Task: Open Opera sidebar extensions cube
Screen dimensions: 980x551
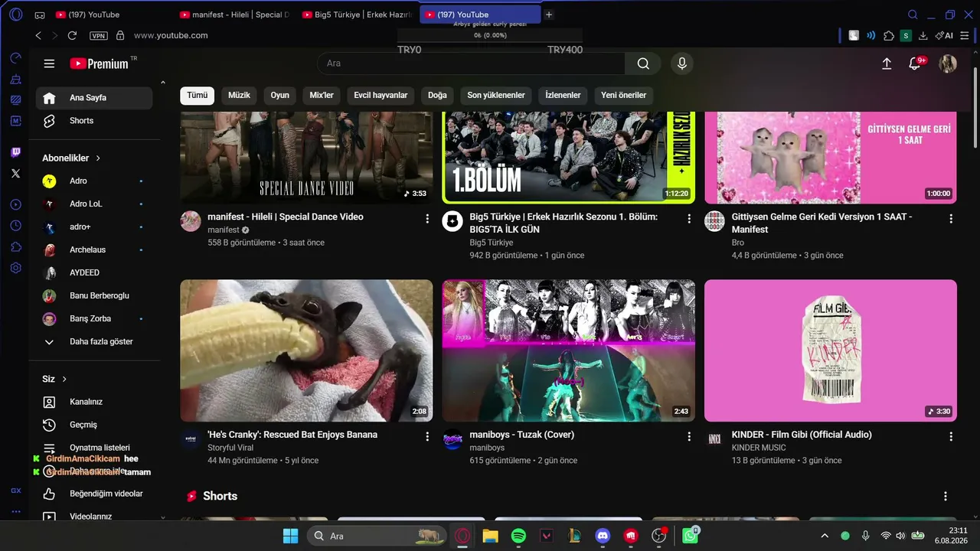Action: tap(16, 247)
